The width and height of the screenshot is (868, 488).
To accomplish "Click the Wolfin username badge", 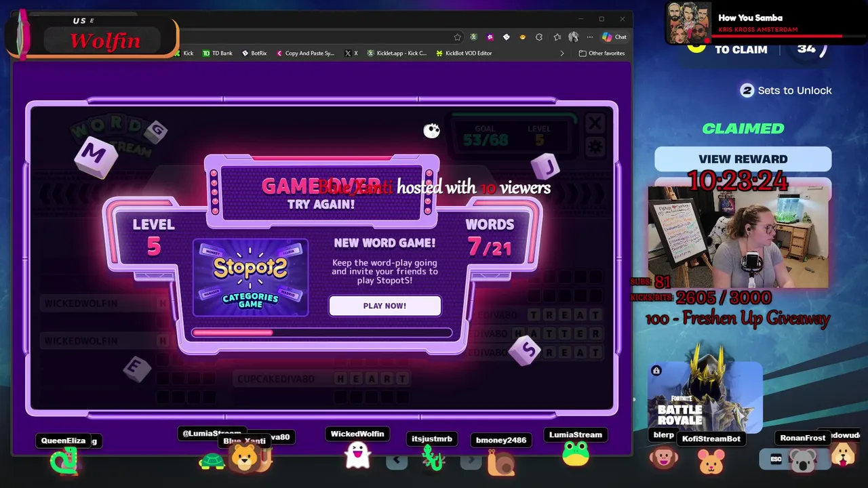I will 104,41.
